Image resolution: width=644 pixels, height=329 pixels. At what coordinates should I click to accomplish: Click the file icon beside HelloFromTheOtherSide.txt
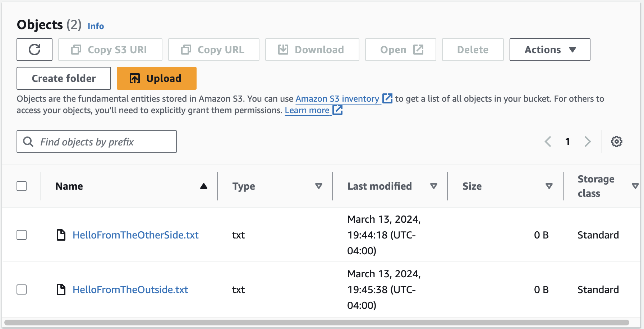pyautogui.click(x=60, y=235)
